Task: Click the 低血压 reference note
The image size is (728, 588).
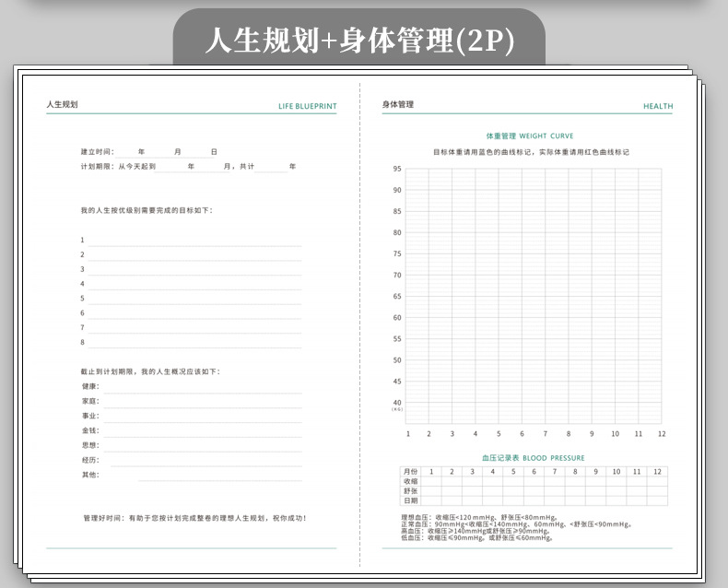Action: [477, 538]
